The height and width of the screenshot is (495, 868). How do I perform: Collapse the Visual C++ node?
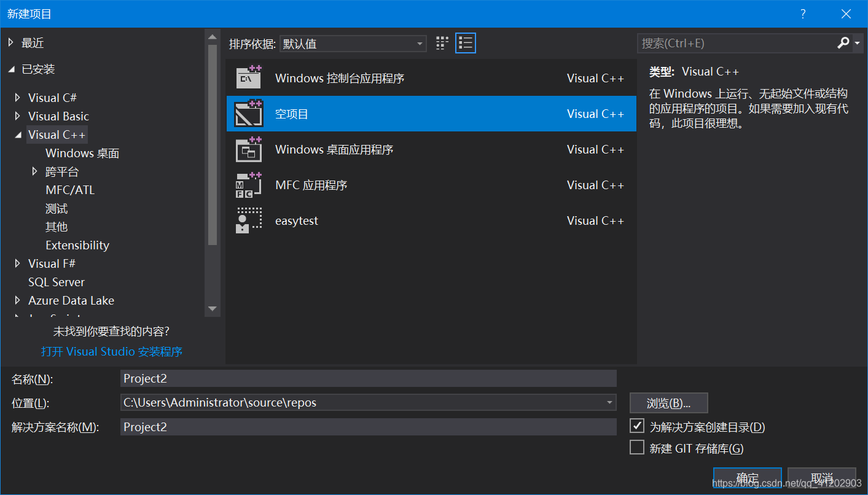click(17, 134)
